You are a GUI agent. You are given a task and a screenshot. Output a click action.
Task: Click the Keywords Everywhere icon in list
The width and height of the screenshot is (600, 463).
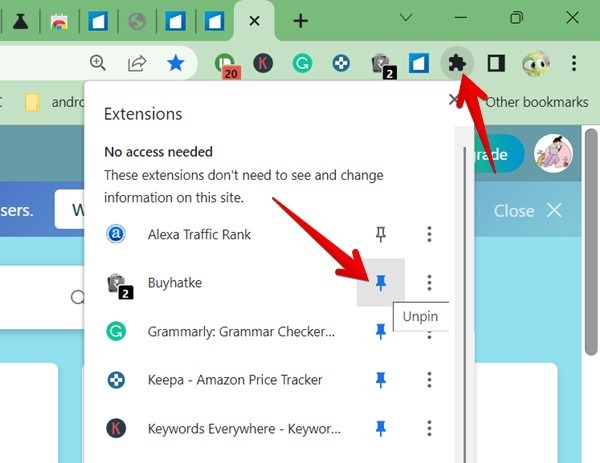116,429
